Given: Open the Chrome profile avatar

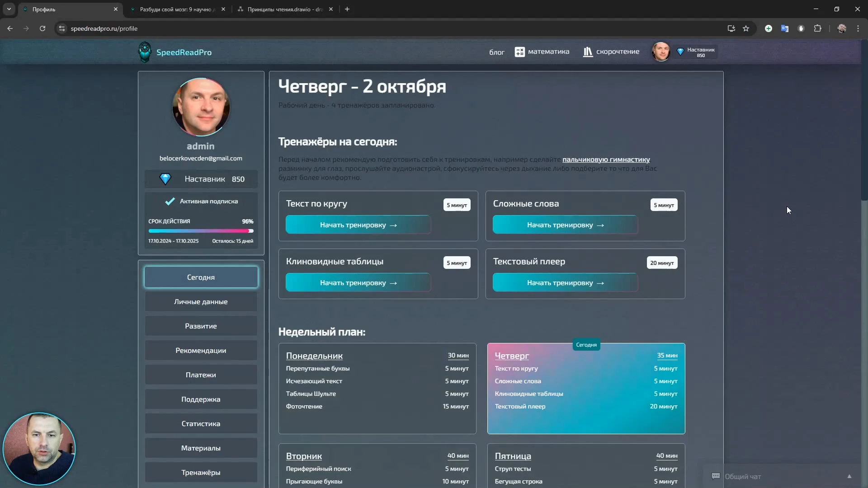Looking at the screenshot, I should coord(842,28).
